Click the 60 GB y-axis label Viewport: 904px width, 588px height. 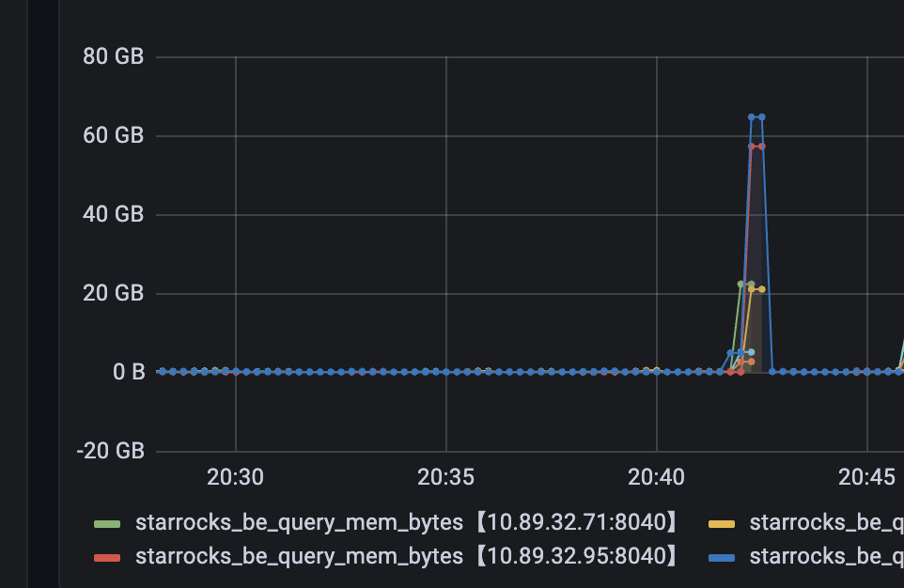[113, 136]
